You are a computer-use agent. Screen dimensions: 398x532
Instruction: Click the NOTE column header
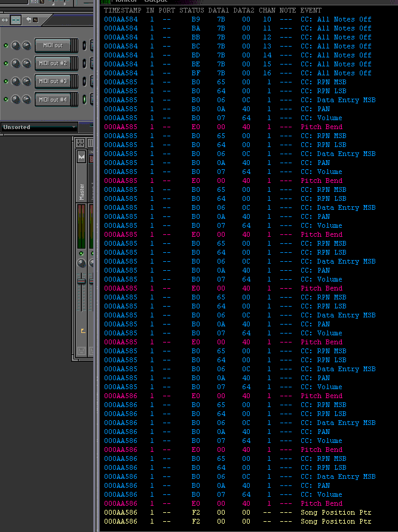[x=287, y=11]
